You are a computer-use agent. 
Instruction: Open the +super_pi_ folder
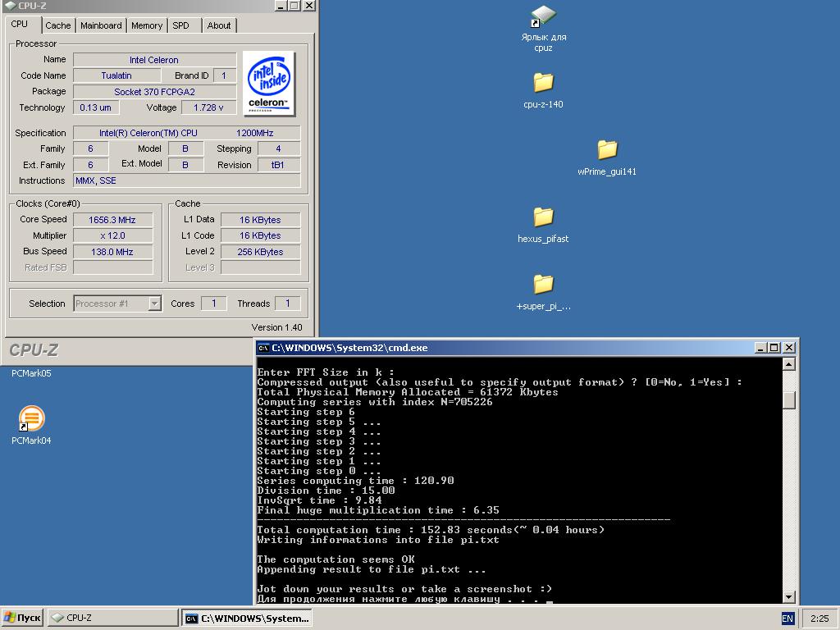pos(543,293)
